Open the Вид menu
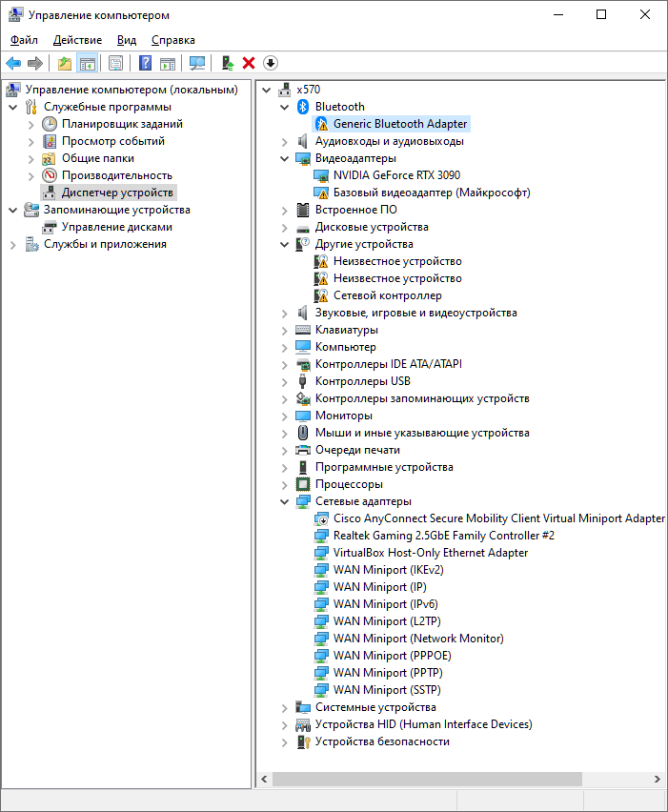This screenshot has width=668, height=812. (x=127, y=40)
